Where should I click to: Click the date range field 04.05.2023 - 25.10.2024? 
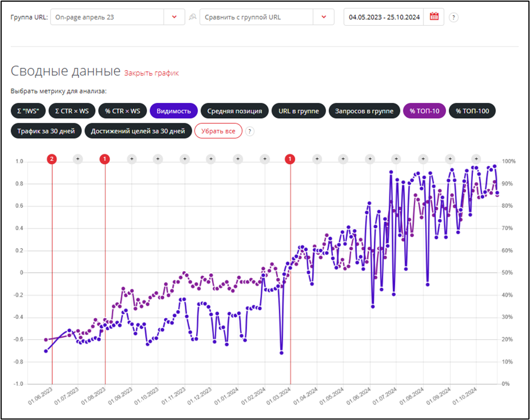(383, 17)
